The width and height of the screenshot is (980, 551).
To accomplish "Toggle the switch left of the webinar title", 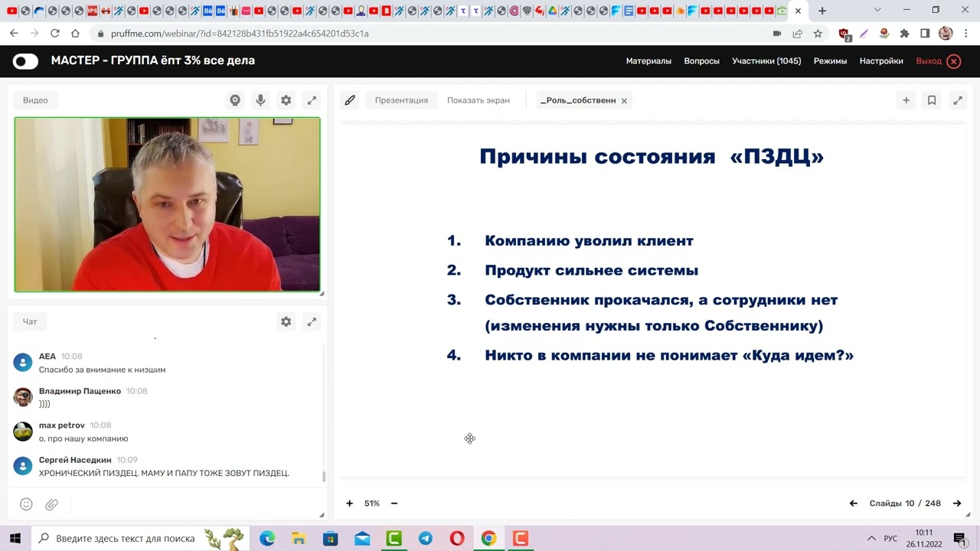I will click(x=25, y=61).
